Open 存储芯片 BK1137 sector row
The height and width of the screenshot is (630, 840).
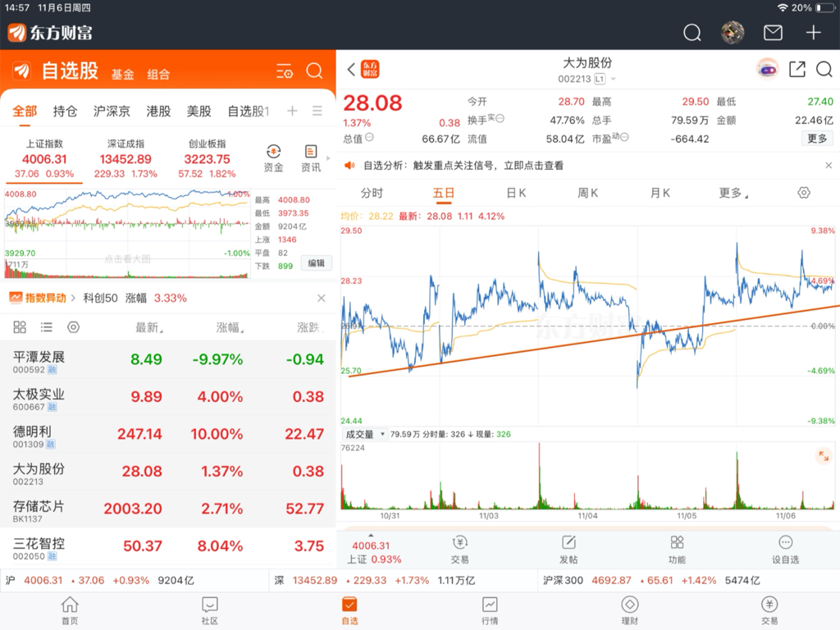pyautogui.click(x=168, y=509)
